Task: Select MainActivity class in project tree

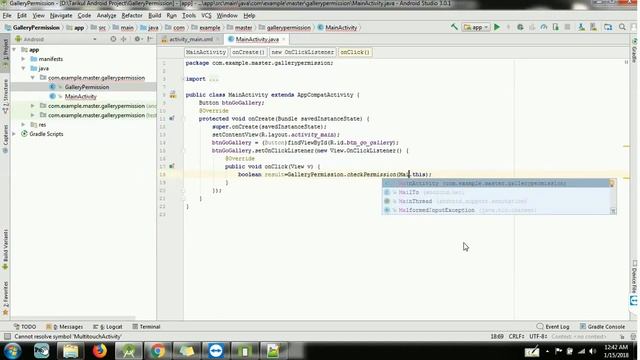Action: tap(80, 96)
